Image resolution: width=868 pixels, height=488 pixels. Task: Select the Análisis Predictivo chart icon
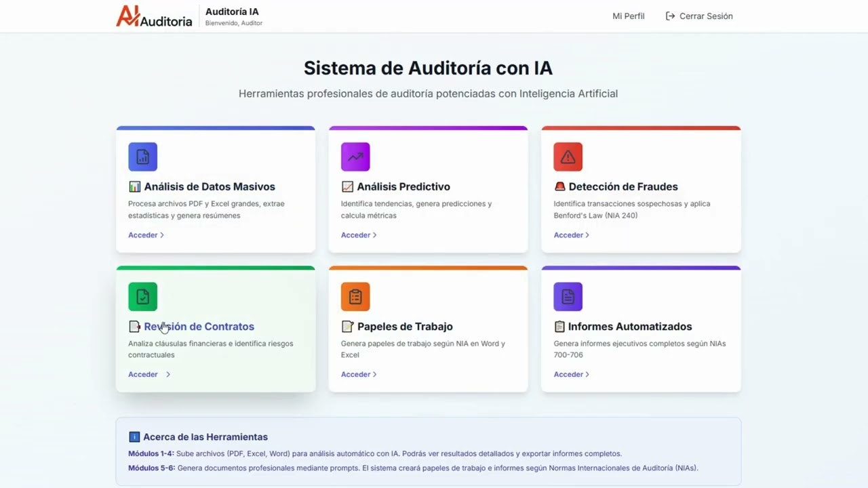[355, 157]
